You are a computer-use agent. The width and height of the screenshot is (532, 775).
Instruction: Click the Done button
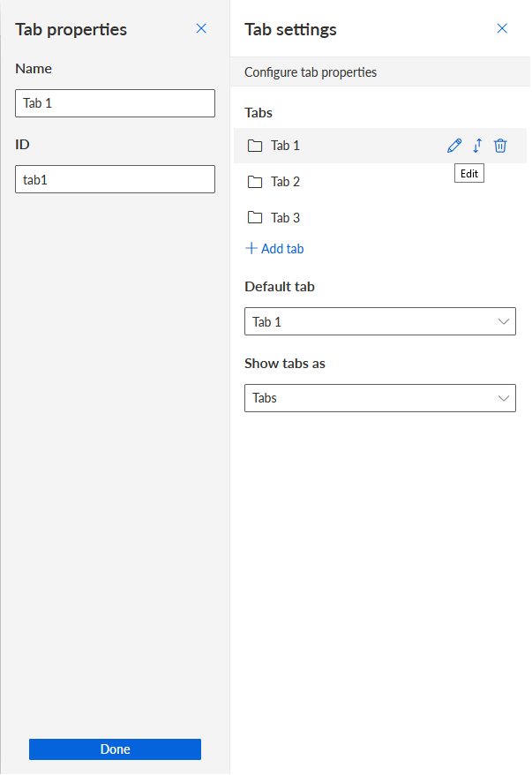click(115, 749)
